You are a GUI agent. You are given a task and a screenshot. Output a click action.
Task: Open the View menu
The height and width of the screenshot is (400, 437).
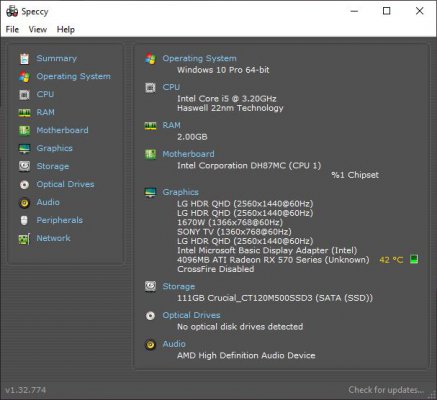click(38, 30)
